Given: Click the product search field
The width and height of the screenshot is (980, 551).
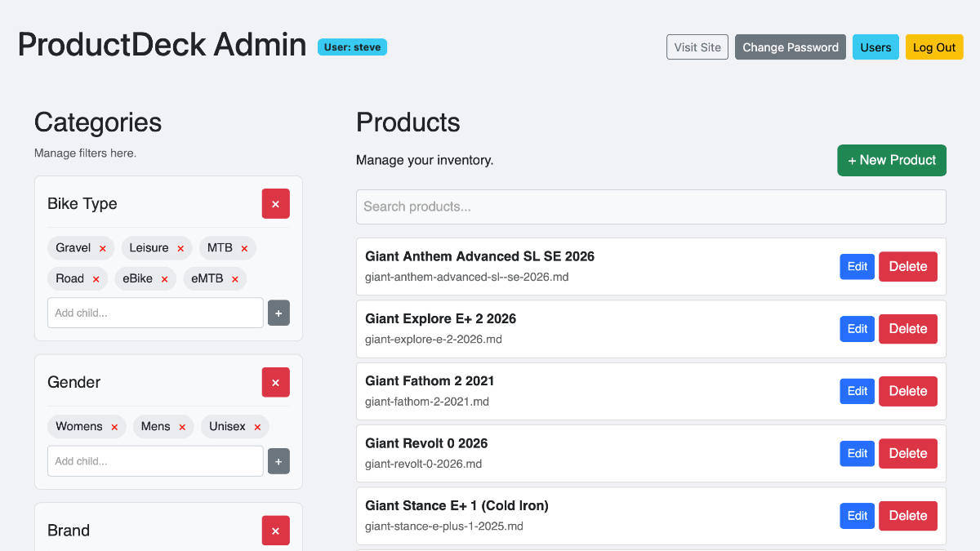Looking at the screenshot, I should (651, 207).
